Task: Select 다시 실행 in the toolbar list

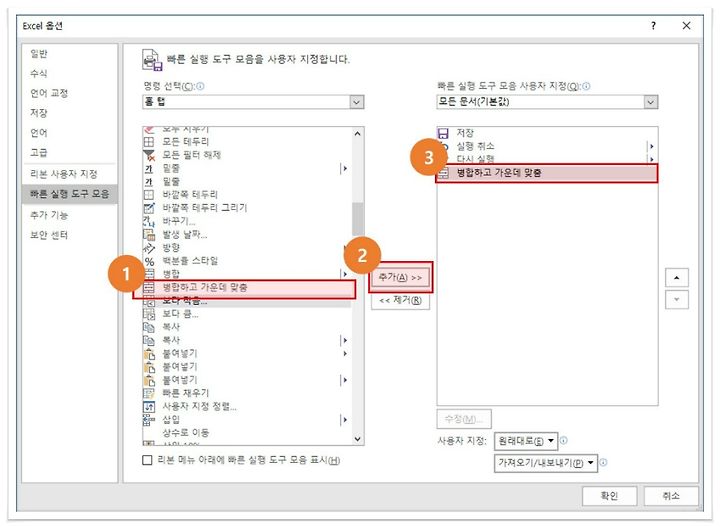Action: pos(547,159)
